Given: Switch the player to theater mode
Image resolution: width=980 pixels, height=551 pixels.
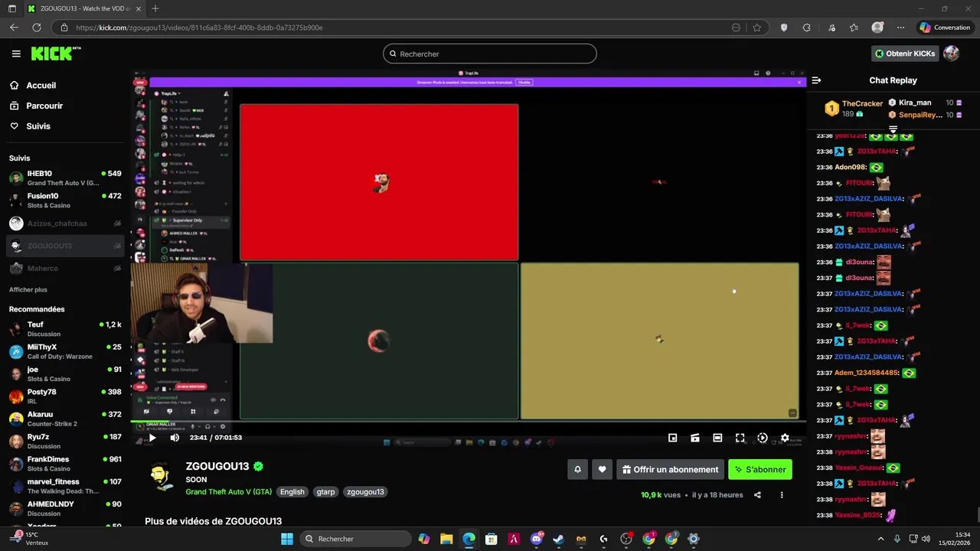Looking at the screenshot, I should click(717, 438).
